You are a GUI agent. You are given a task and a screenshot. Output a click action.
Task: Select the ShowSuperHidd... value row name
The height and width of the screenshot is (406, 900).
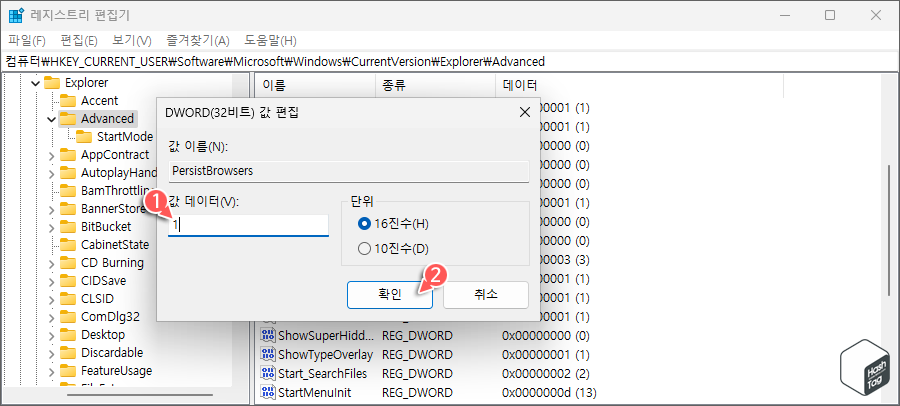325,335
